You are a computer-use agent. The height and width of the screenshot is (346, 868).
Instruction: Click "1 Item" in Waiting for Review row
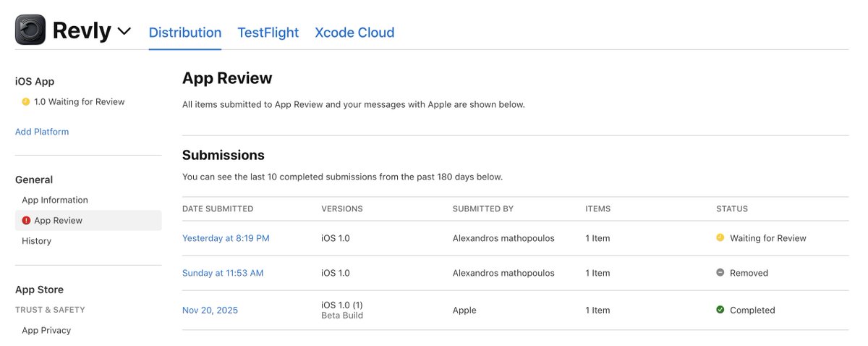[597, 238]
